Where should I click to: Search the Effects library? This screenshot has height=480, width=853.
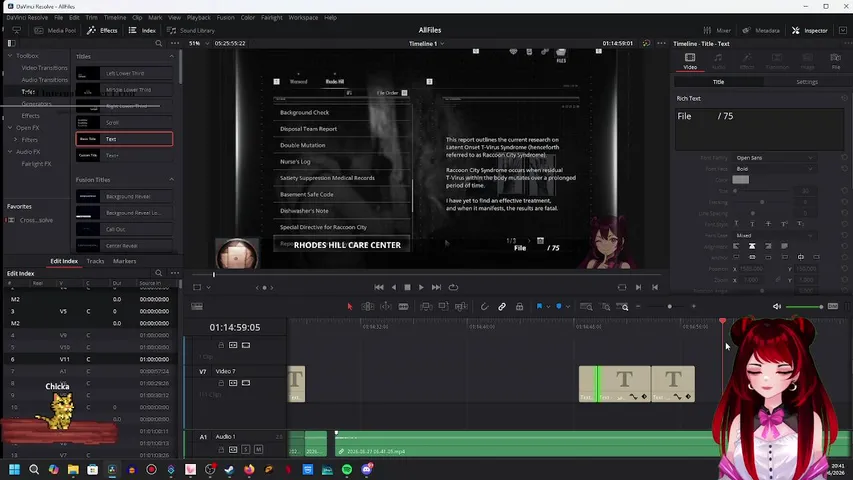[x=158, y=43]
